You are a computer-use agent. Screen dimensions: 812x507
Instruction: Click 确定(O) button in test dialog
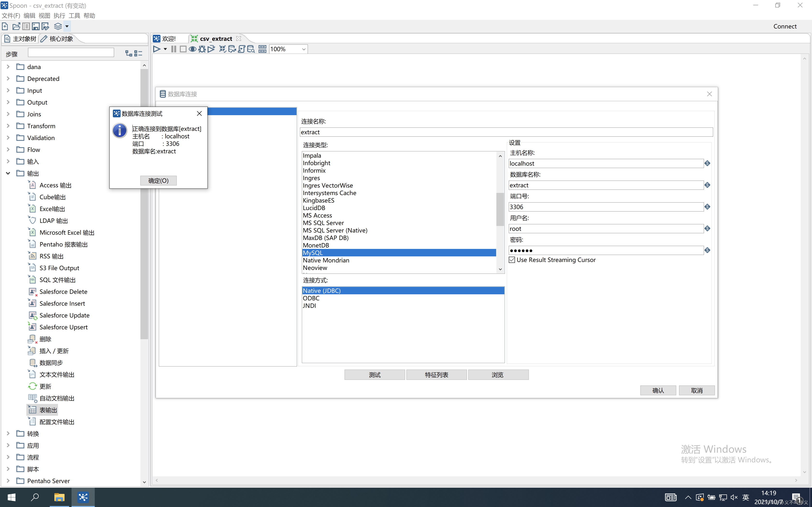[158, 181]
